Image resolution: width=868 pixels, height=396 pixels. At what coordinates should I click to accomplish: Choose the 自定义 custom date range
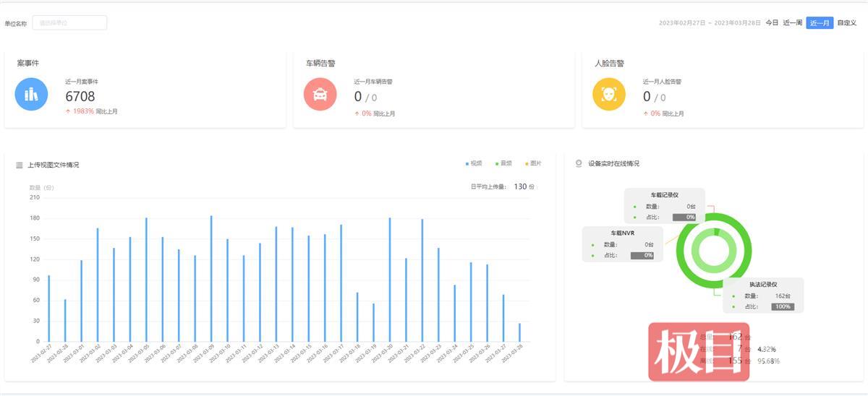[x=846, y=23]
